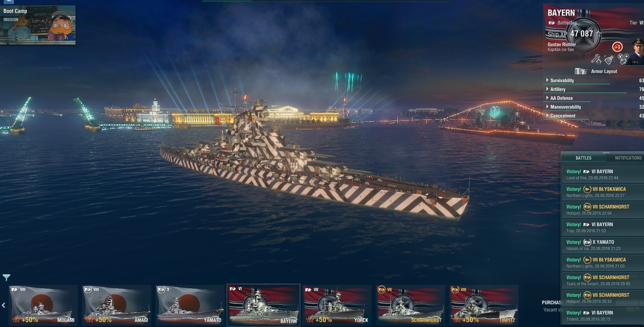644x327 pixels.
Task: Select the Tirpitz in ship carousel
Action: [x=484, y=305]
